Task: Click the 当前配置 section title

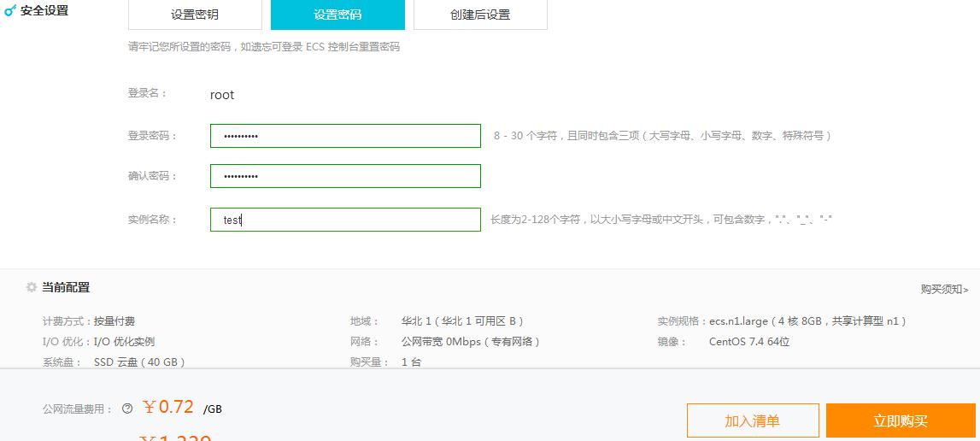Action: pyautogui.click(x=66, y=288)
